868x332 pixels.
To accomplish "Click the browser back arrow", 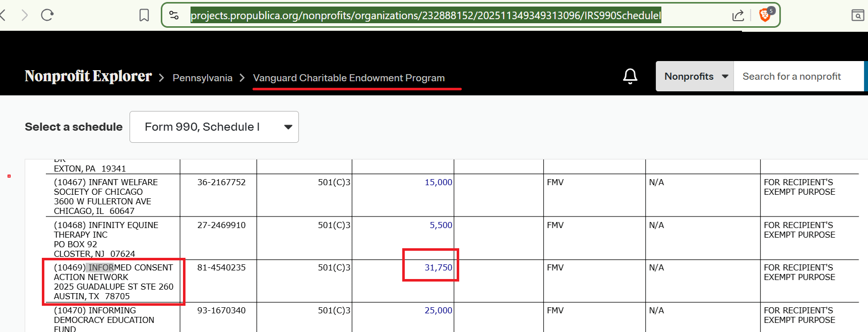I will 3,15.
